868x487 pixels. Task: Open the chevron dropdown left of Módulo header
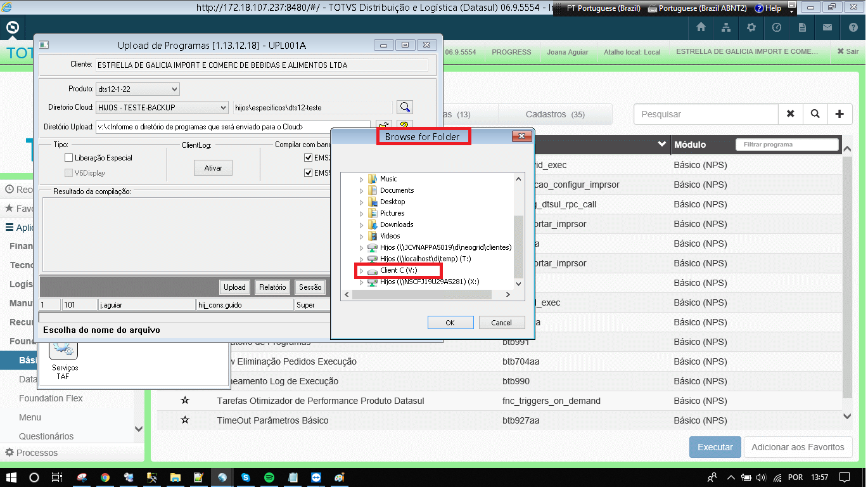pyautogui.click(x=663, y=145)
